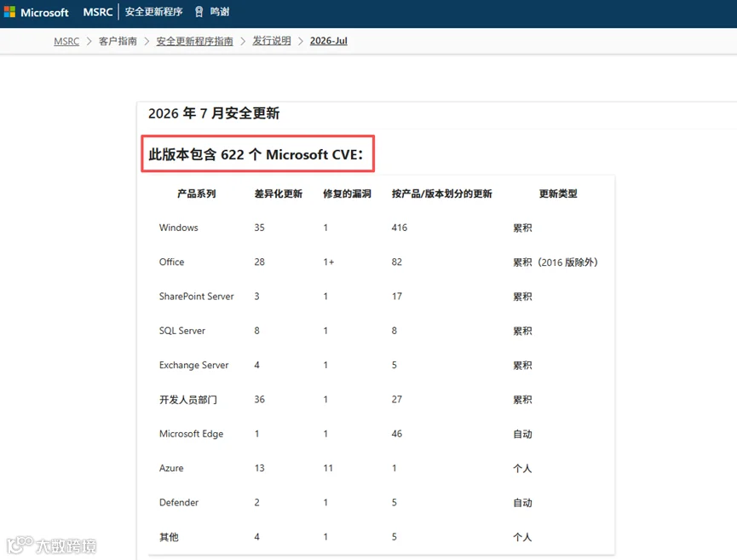The width and height of the screenshot is (737, 560).
Task: Click 自动 in the Defender row
Action: point(522,503)
